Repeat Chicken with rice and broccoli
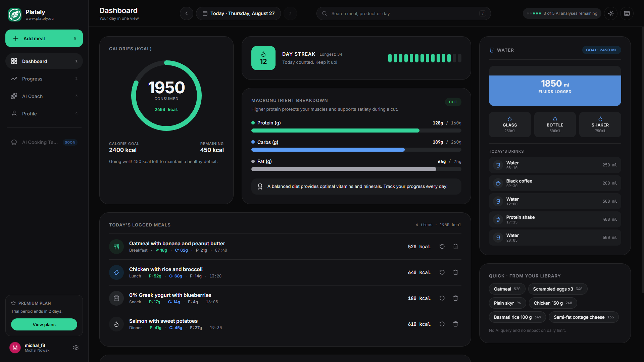Screen dimensions: 644x362 click(x=442, y=272)
